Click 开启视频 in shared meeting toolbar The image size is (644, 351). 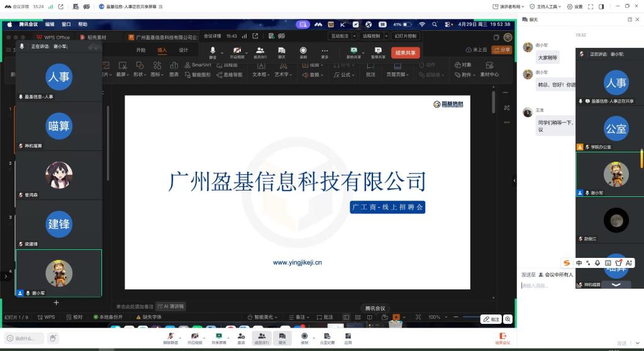click(x=237, y=53)
